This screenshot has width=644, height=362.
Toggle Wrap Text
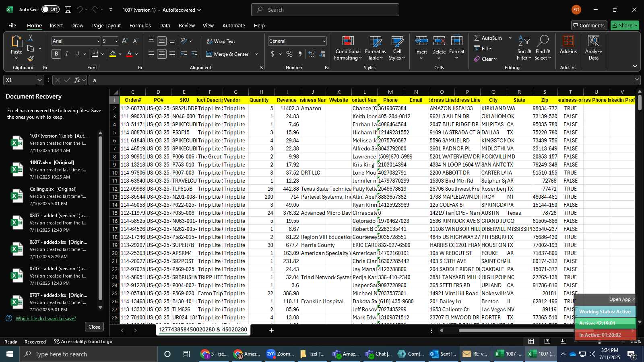point(221,41)
